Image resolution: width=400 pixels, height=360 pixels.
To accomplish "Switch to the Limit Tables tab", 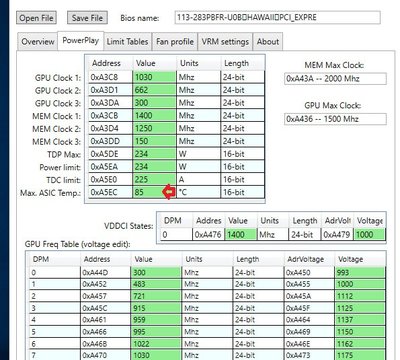I will tap(127, 42).
